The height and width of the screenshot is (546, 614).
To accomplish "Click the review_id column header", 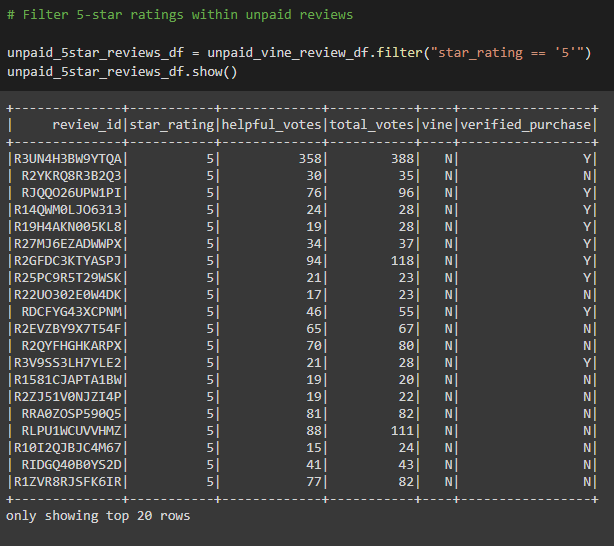I will (x=87, y=125).
